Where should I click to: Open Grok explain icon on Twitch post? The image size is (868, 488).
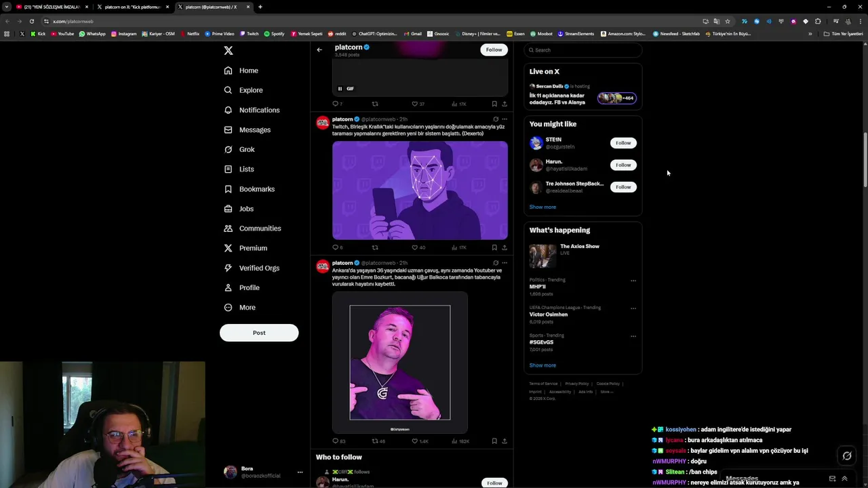[x=496, y=119]
